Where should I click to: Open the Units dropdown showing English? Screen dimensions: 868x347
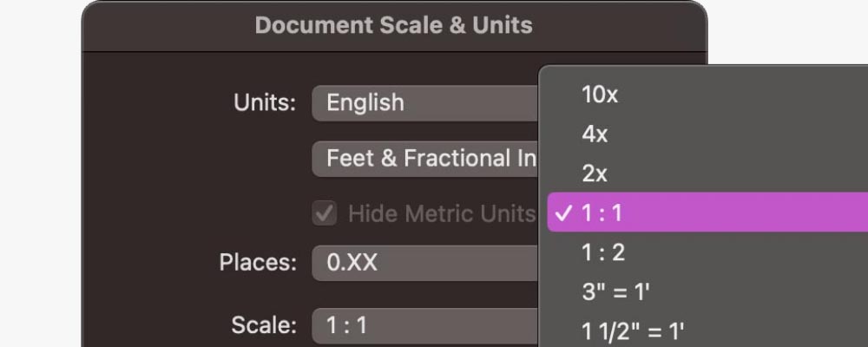425,102
